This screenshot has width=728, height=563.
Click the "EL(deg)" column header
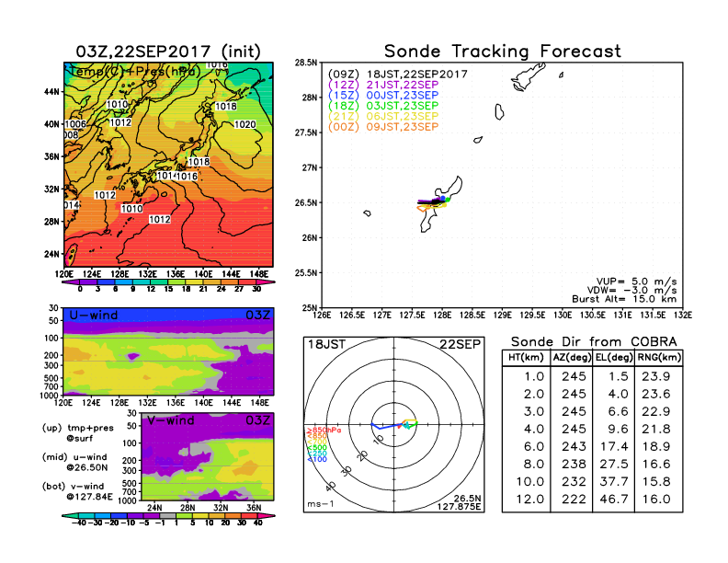click(x=614, y=358)
